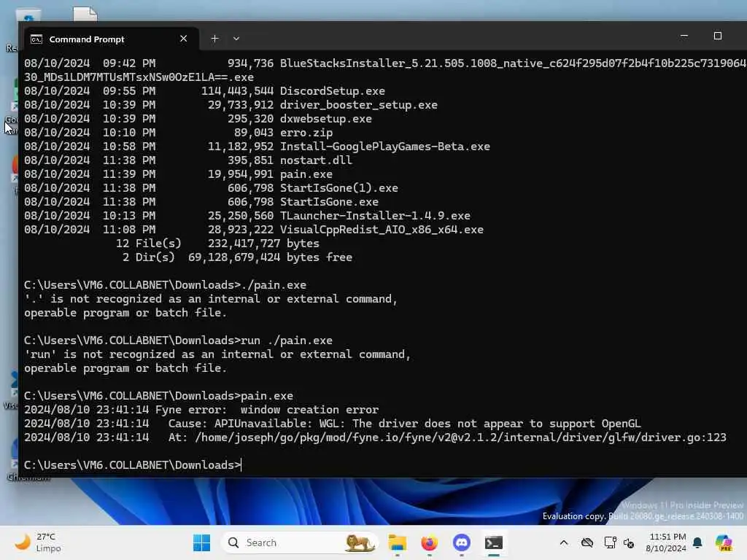
Task: Open the notifications bell
Action: [697, 542]
